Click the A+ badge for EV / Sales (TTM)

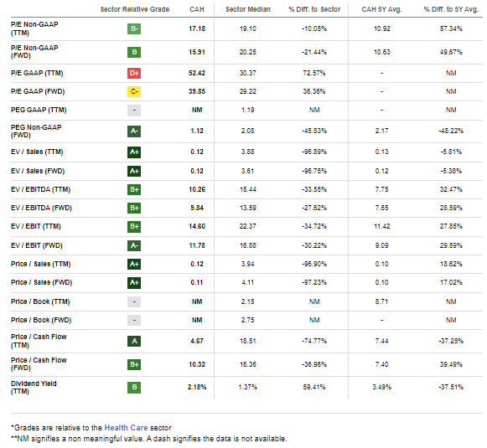[x=134, y=152]
